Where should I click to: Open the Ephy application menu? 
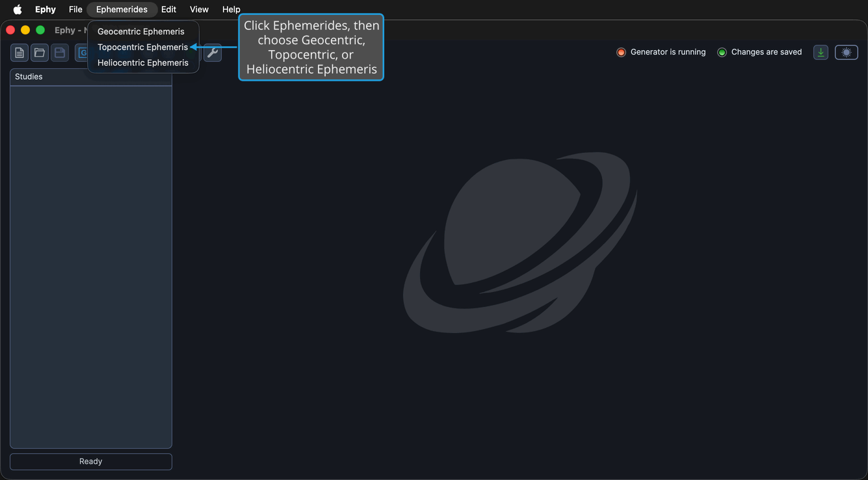(x=46, y=9)
